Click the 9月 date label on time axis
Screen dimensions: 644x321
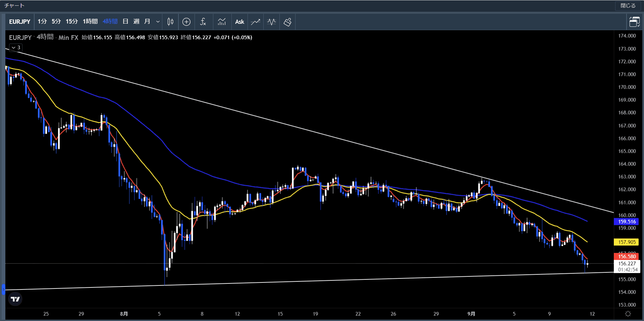pos(471,314)
